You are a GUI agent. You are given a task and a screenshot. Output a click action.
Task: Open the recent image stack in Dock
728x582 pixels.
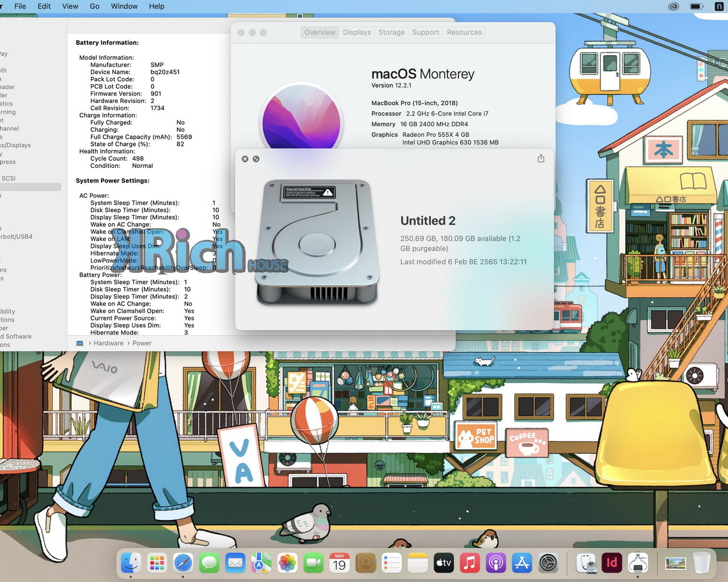pyautogui.click(x=676, y=563)
